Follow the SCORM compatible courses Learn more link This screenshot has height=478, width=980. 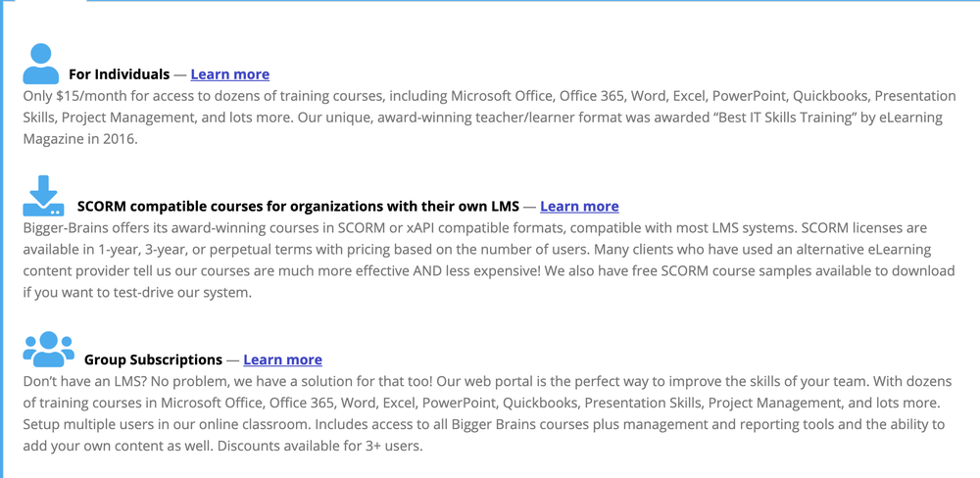point(579,207)
